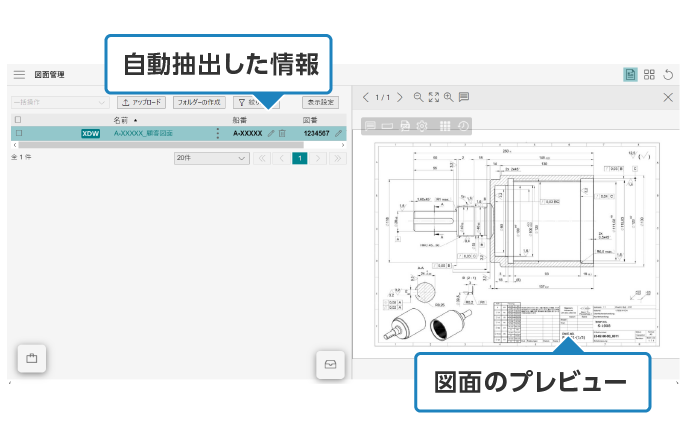Click the 全 1 件 total count text

tap(21, 157)
